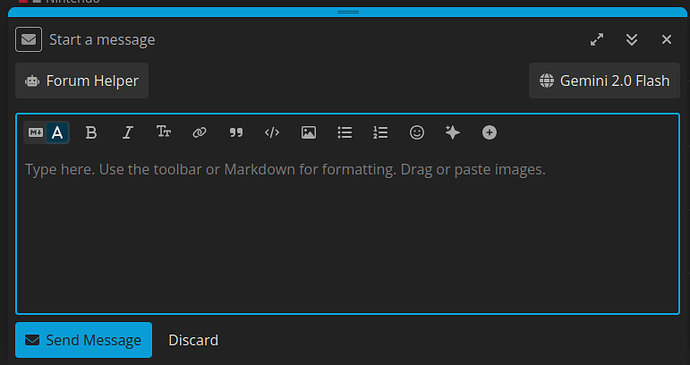Switch editor to rich text mode
The image size is (690, 365).
click(x=57, y=133)
